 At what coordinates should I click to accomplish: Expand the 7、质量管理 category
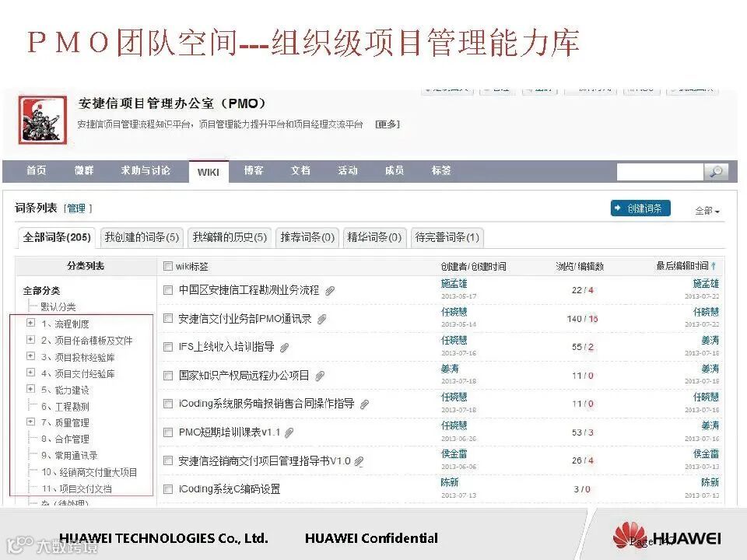30,422
